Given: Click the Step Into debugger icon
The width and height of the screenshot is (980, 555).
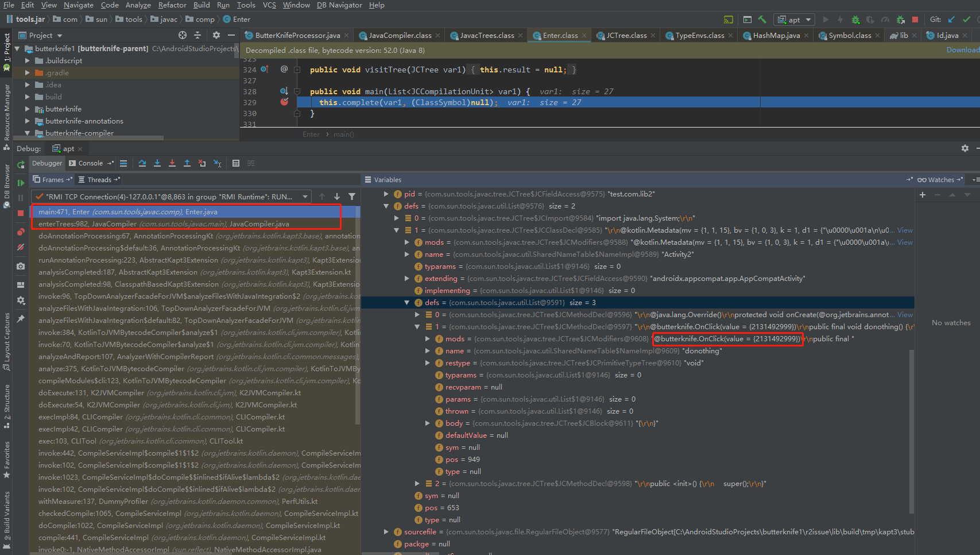Looking at the screenshot, I should (157, 163).
